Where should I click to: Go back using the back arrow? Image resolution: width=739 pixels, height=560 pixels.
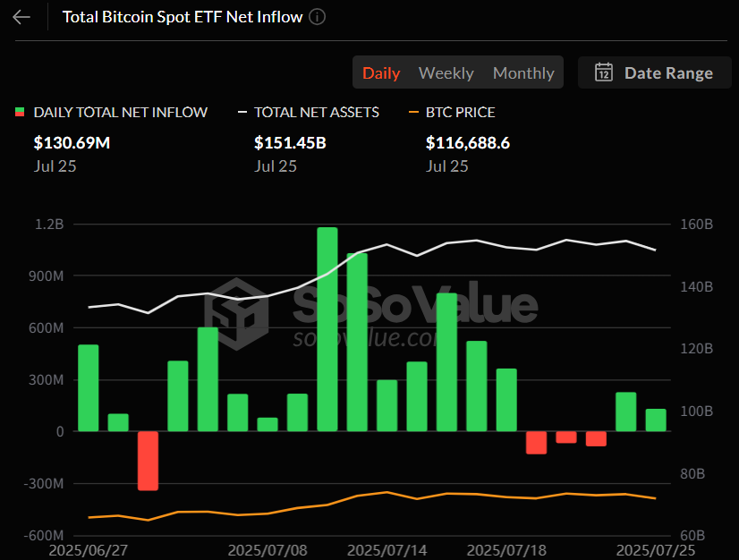point(21,16)
